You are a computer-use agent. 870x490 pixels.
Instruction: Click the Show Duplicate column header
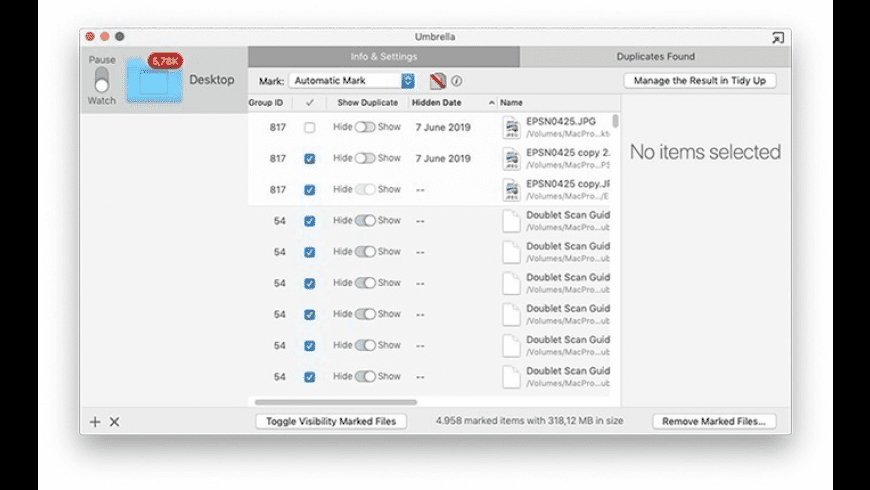[367, 103]
